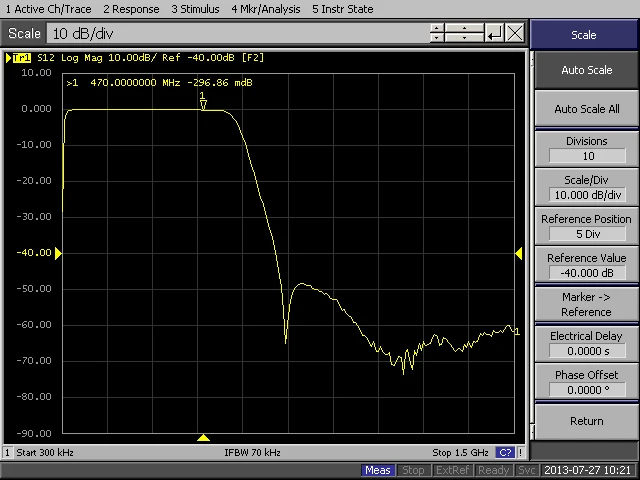The height and width of the screenshot is (480, 640).
Task: Select the Scale/Div softkey
Action: click(587, 187)
